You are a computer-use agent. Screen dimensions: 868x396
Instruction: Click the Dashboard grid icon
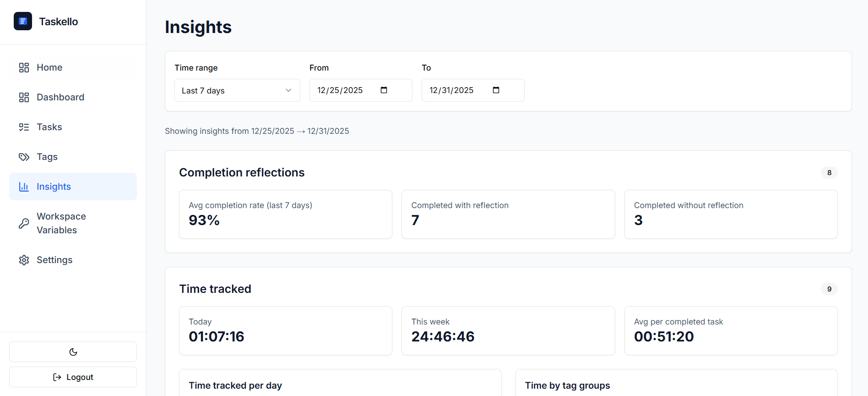coord(24,97)
